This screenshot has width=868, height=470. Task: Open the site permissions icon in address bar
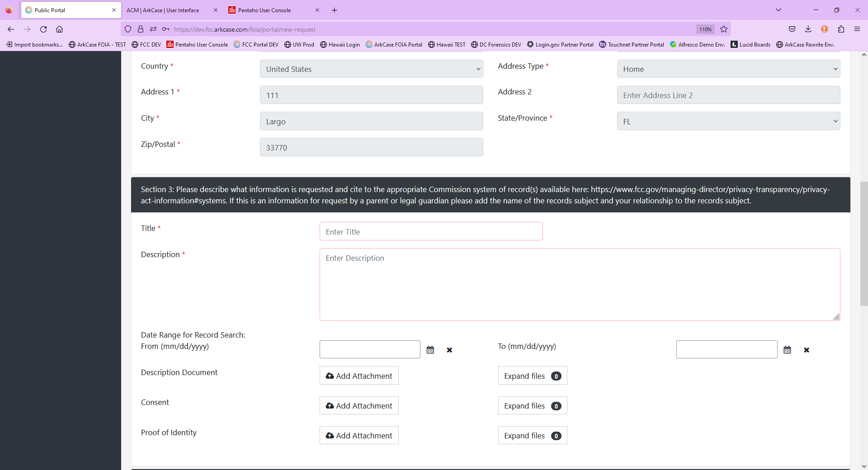point(153,29)
